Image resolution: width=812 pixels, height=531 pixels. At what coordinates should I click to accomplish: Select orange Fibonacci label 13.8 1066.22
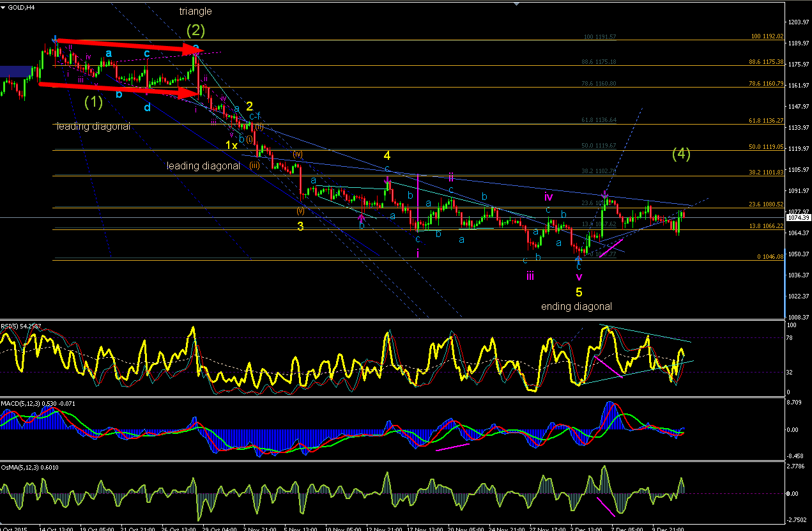point(766,226)
